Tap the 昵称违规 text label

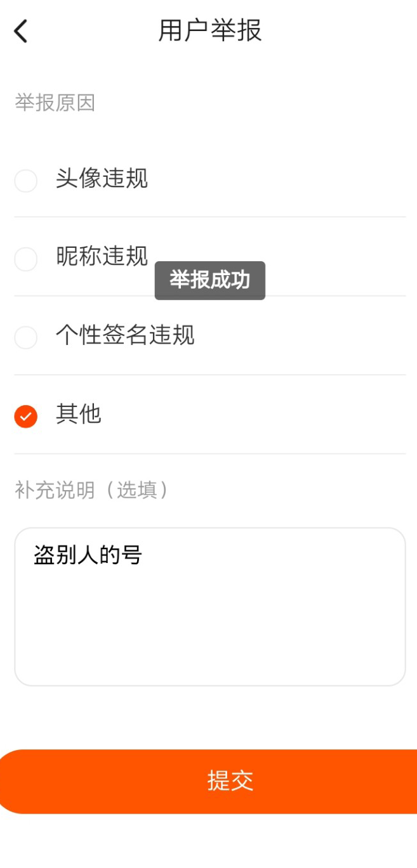(102, 256)
